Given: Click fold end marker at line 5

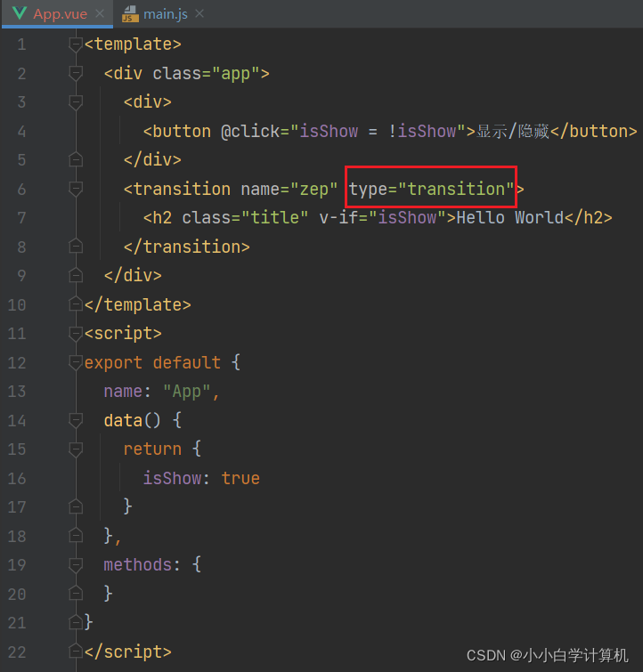Looking at the screenshot, I should (x=76, y=160).
